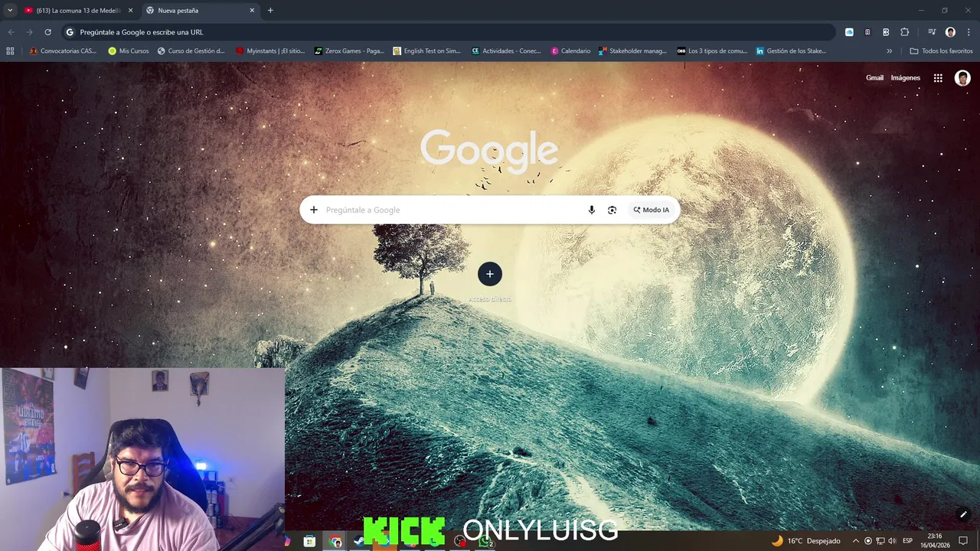This screenshot has width=980, height=551.
Task: Click the browser back arrow
Action: click(x=11, y=32)
